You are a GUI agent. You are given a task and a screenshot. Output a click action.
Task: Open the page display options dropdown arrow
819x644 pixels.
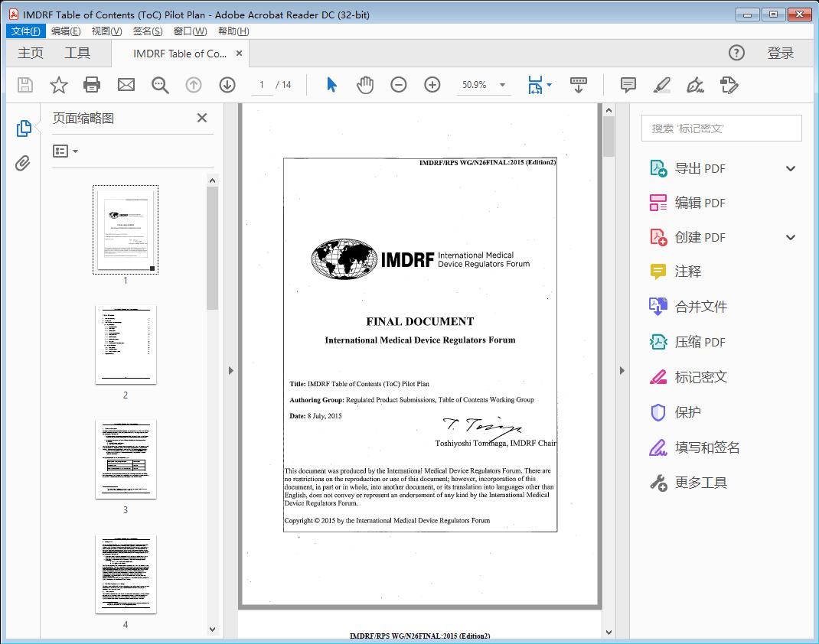[548, 85]
